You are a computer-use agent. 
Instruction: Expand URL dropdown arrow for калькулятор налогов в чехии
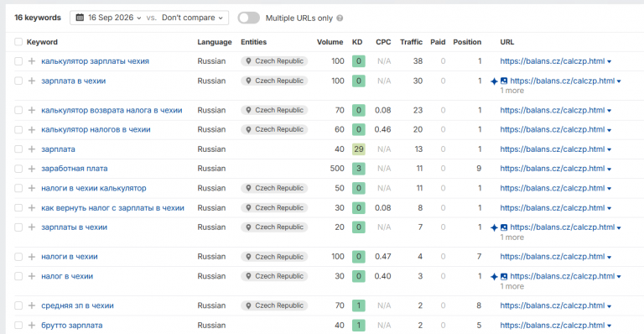tap(609, 130)
